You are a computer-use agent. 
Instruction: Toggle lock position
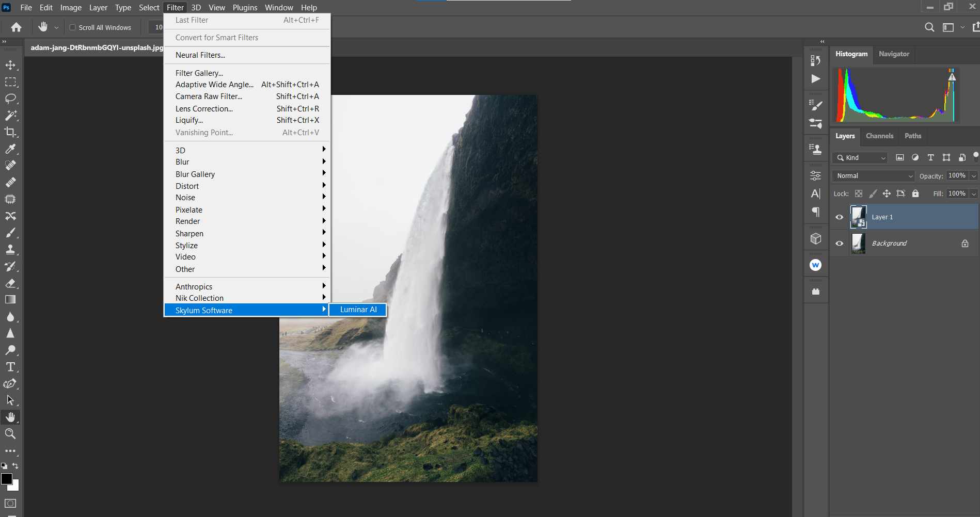pos(887,193)
